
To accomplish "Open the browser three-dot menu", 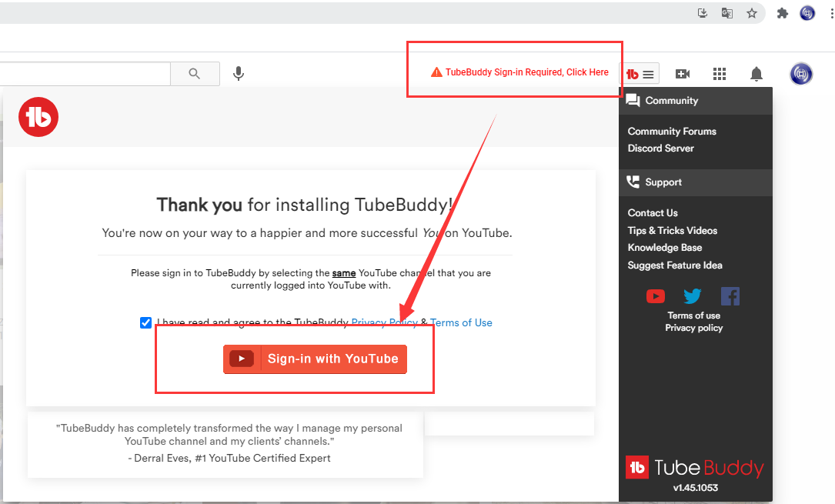I will [x=828, y=13].
